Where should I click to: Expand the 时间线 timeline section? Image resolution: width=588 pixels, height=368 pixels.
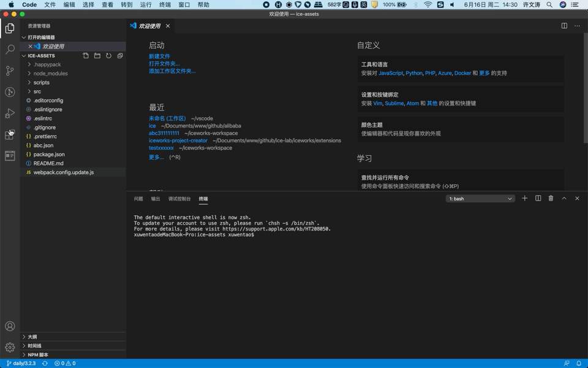click(73, 346)
